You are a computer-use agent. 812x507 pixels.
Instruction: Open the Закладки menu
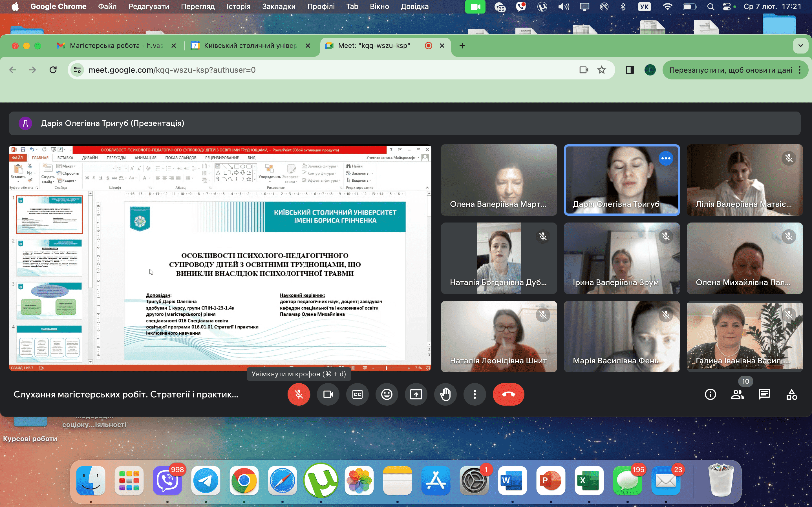click(279, 6)
